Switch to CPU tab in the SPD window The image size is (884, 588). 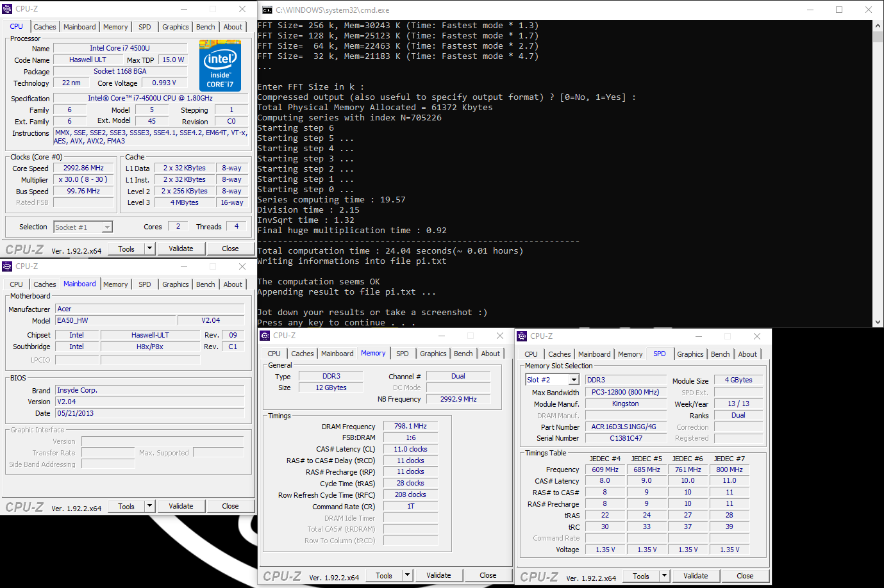pyautogui.click(x=531, y=354)
